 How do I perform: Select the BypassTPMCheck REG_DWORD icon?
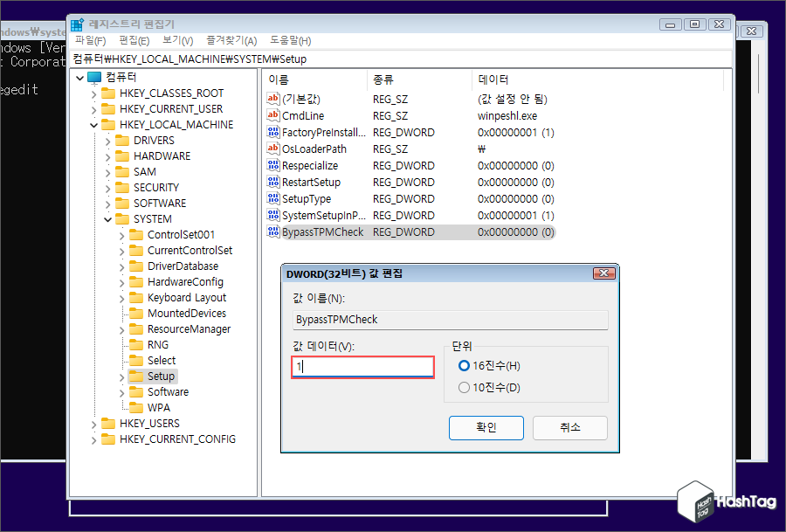272,231
